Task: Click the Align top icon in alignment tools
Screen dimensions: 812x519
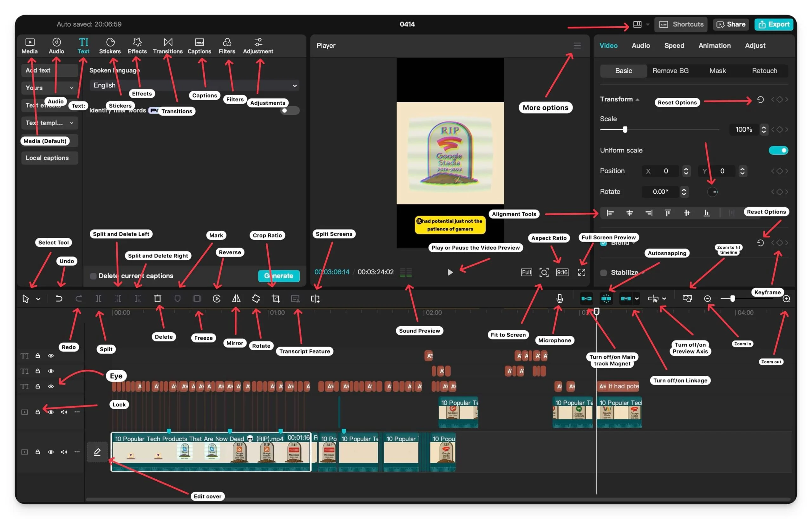Action: (667, 213)
